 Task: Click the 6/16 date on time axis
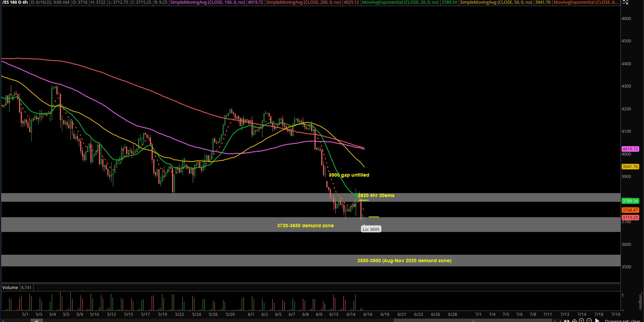[x=368, y=314]
